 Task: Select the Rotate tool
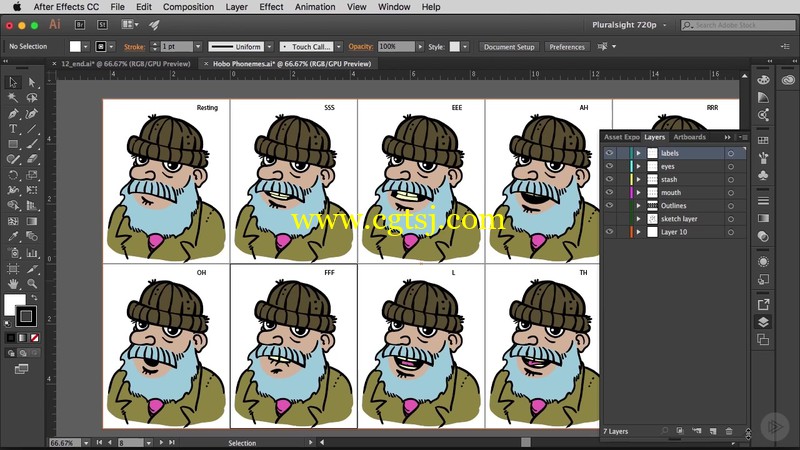coord(13,175)
